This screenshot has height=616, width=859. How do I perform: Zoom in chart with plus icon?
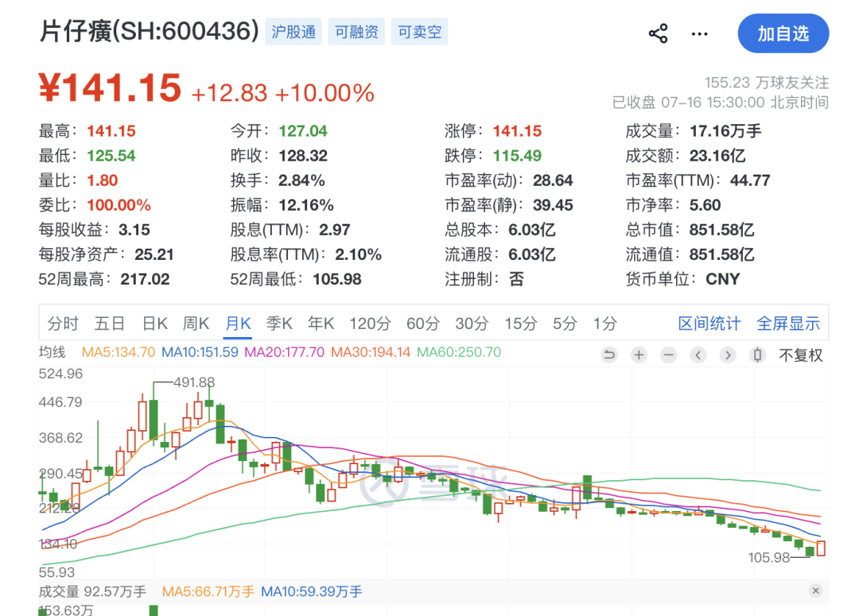point(639,355)
